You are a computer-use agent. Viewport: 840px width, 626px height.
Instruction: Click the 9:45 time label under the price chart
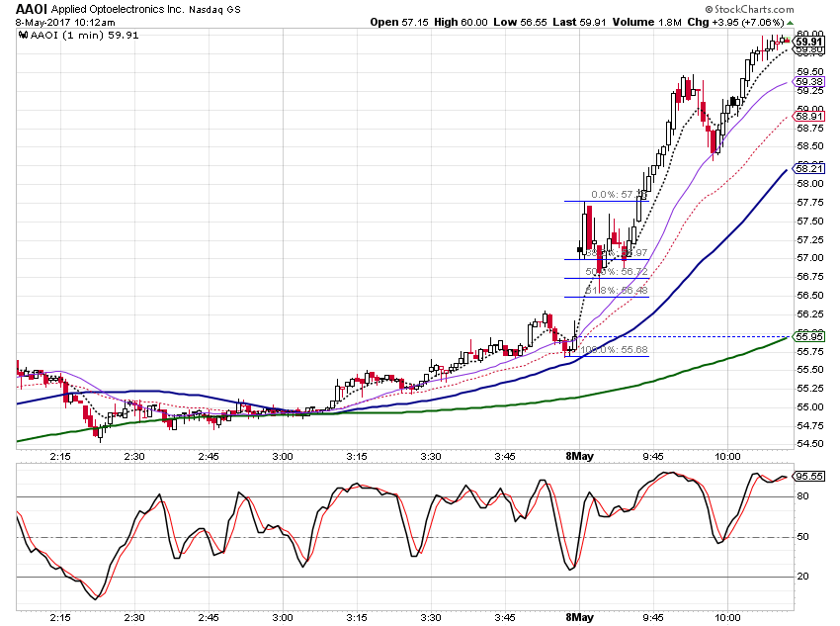653,457
